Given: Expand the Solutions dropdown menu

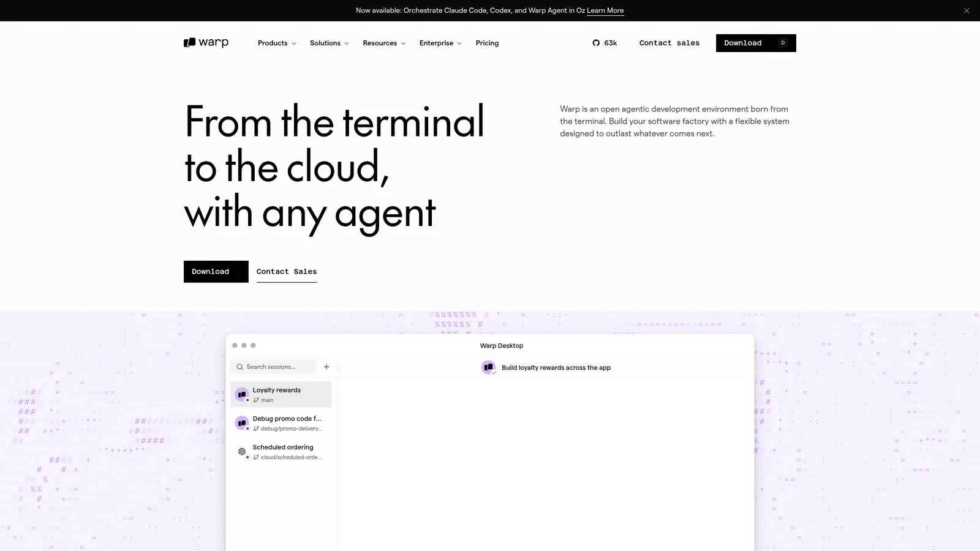Looking at the screenshot, I should (x=330, y=43).
